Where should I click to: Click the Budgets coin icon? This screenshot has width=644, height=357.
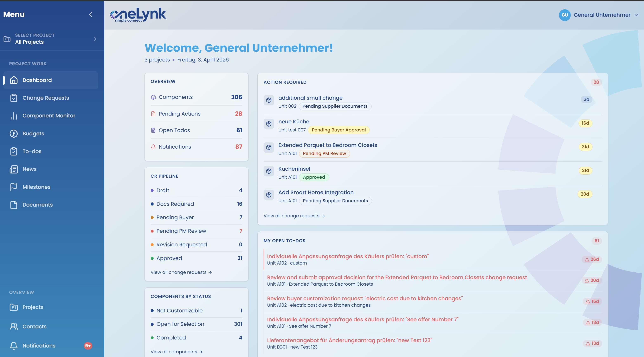[14, 134]
